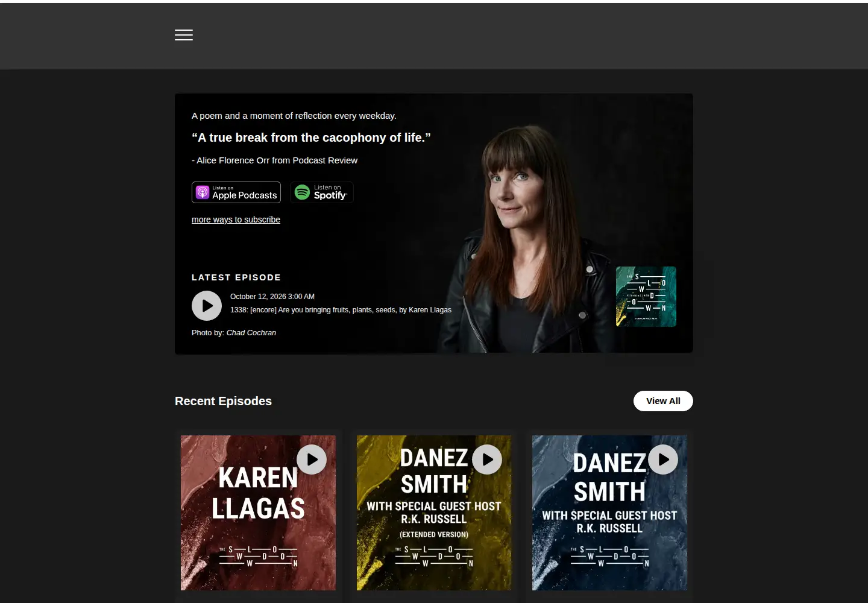Image resolution: width=868 pixels, height=603 pixels.
Task: Click the Alice Florence Orr attribution text
Action: coord(274,160)
